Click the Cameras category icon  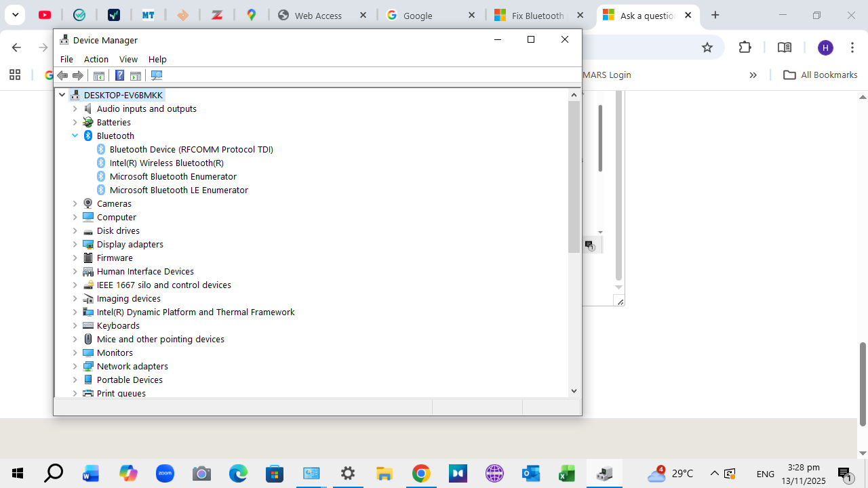click(88, 203)
